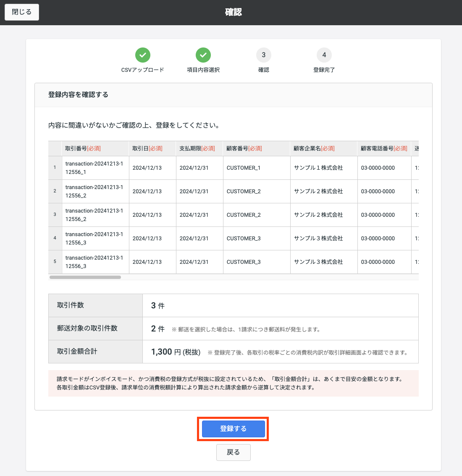Select row 1 transaction number cell
The image size is (462, 476).
(x=94, y=168)
